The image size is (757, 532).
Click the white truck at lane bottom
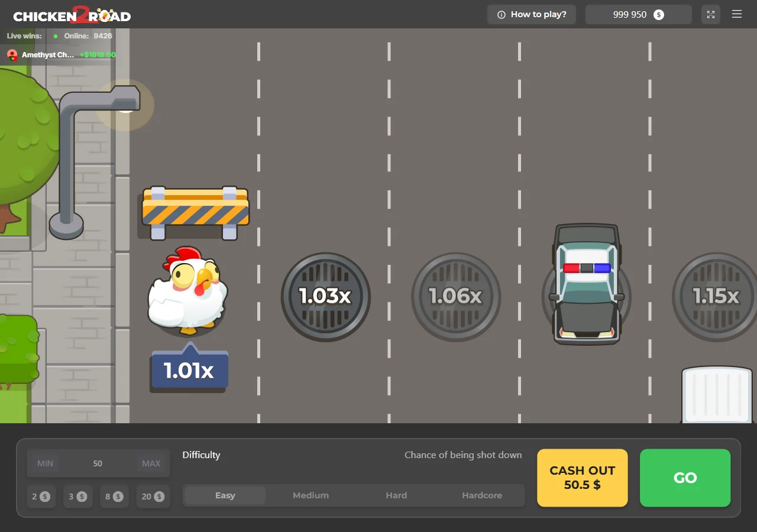[x=717, y=395]
